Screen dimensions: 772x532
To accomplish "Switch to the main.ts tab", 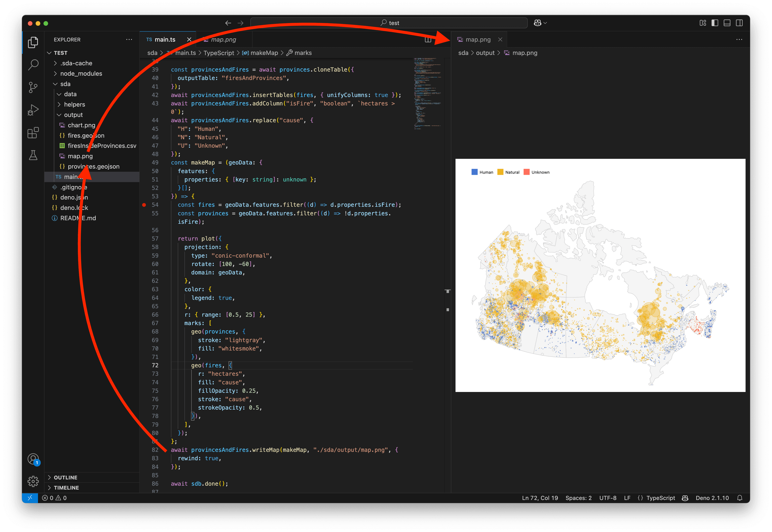I will point(165,39).
